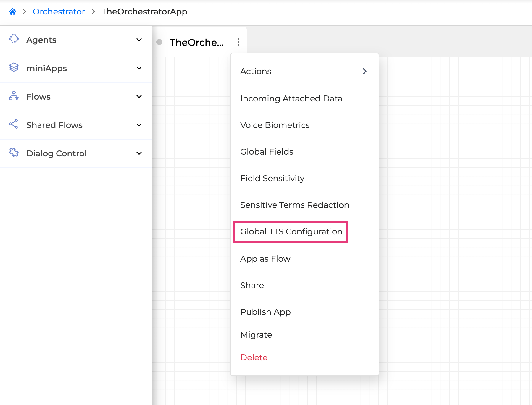Image resolution: width=532 pixels, height=405 pixels.
Task: Click the three-dot menu on the app tab
Action: 238,42
